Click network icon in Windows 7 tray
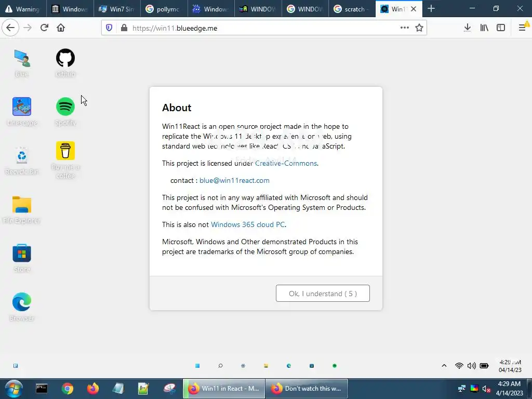This screenshot has height=399, width=532. (x=462, y=389)
